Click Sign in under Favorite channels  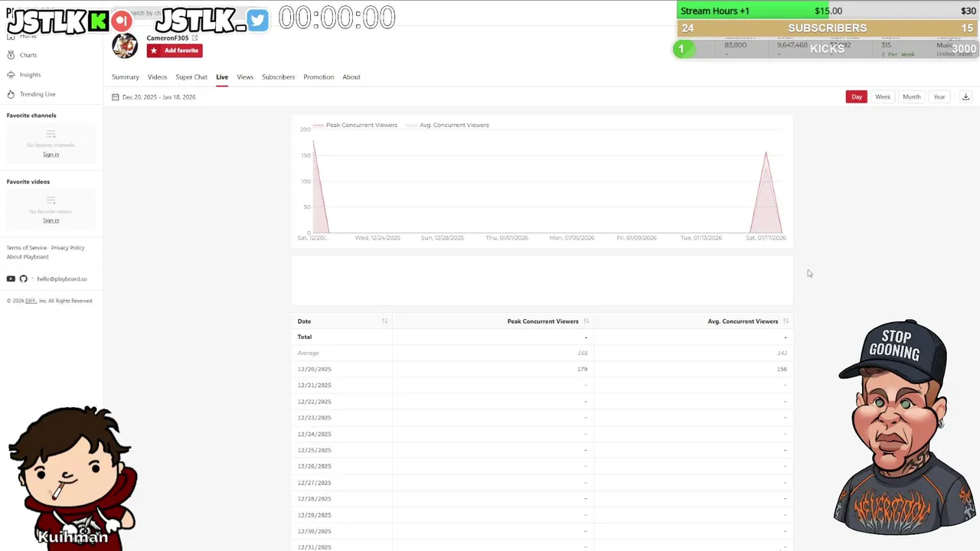(51, 155)
